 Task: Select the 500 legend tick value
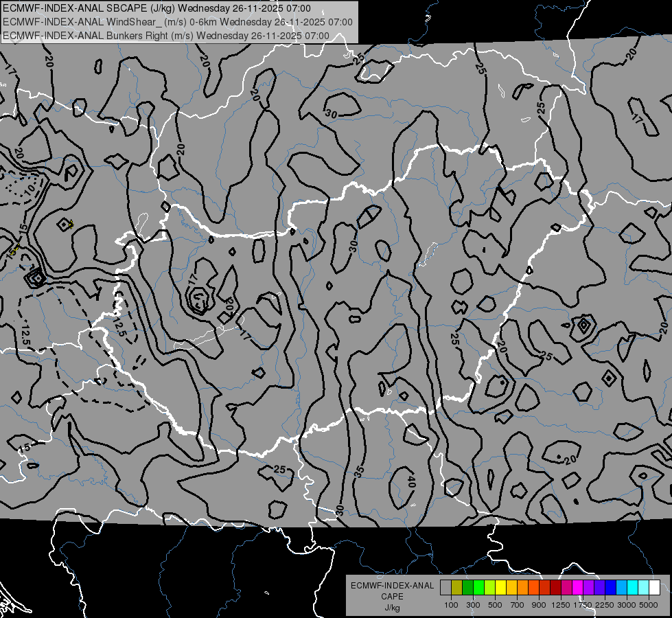[495, 605]
